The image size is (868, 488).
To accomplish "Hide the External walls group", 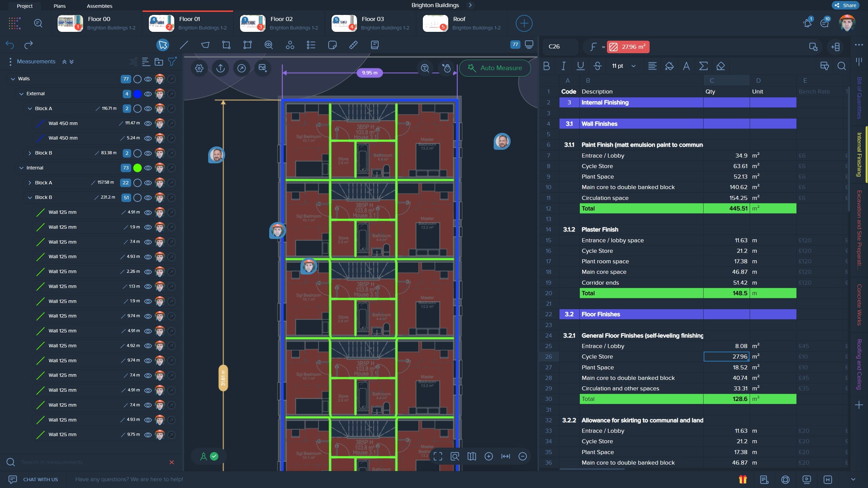I will coord(148,94).
